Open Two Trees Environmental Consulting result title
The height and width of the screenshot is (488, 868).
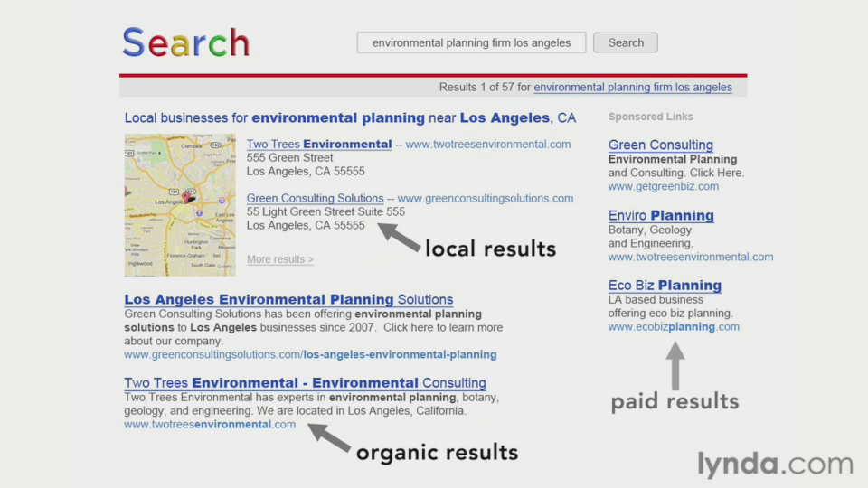[305, 383]
